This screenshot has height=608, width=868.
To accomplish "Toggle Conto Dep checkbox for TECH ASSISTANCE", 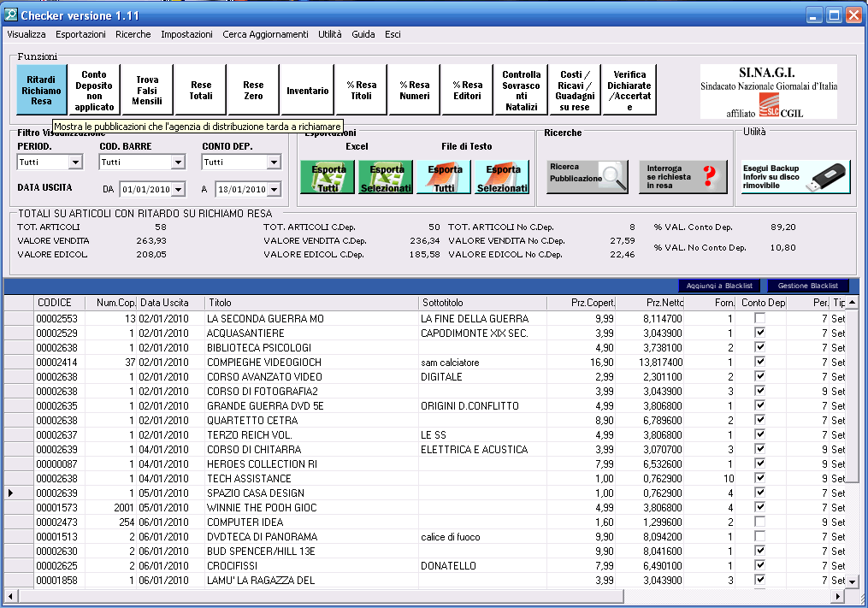I will pos(760,478).
